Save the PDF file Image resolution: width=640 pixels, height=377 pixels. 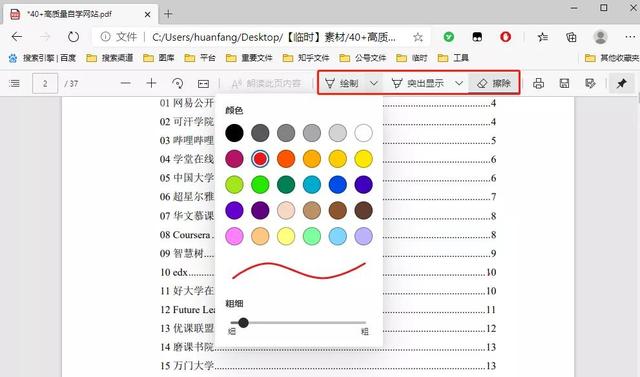click(x=564, y=84)
